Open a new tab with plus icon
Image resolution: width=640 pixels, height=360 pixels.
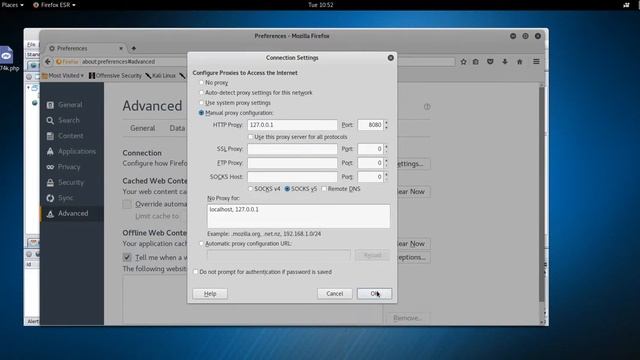pos(133,48)
